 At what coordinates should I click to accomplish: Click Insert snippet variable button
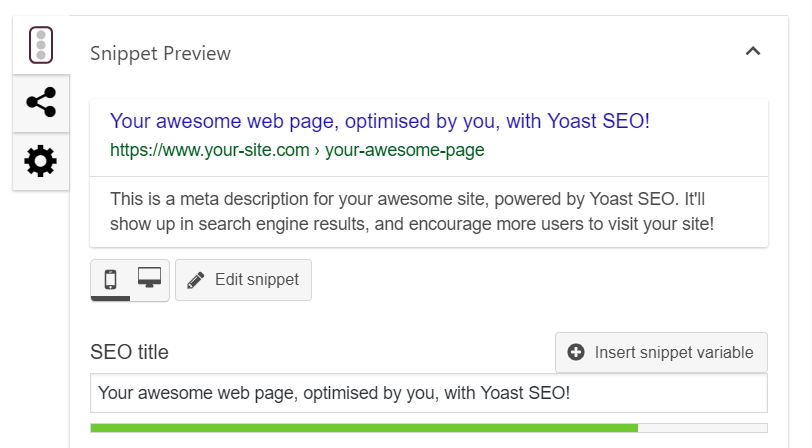[661, 352]
